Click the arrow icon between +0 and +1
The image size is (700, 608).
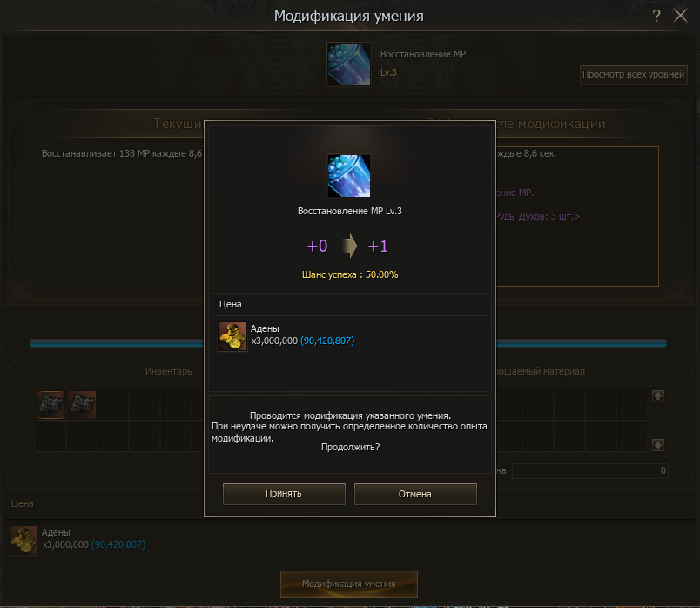point(349,247)
